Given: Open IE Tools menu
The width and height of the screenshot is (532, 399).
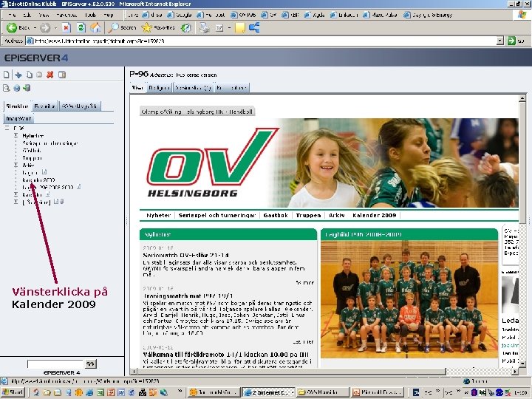Looking at the screenshot, I should click(x=91, y=15).
